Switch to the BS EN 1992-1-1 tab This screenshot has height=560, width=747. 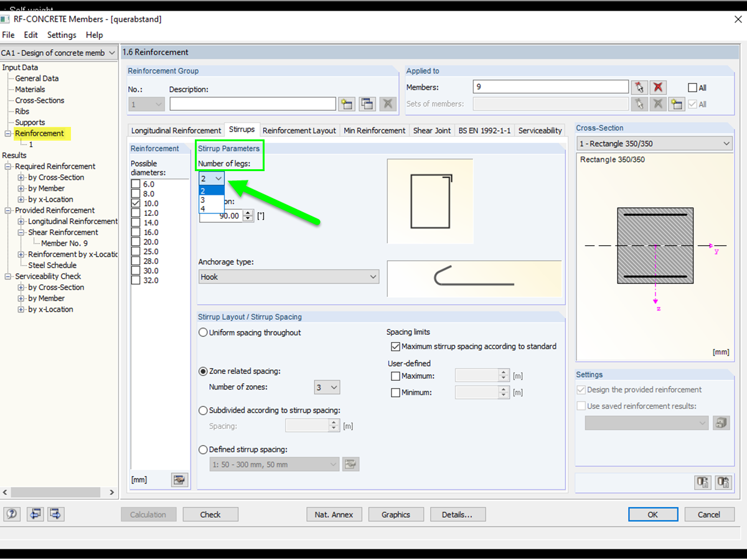pyautogui.click(x=484, y=131)
